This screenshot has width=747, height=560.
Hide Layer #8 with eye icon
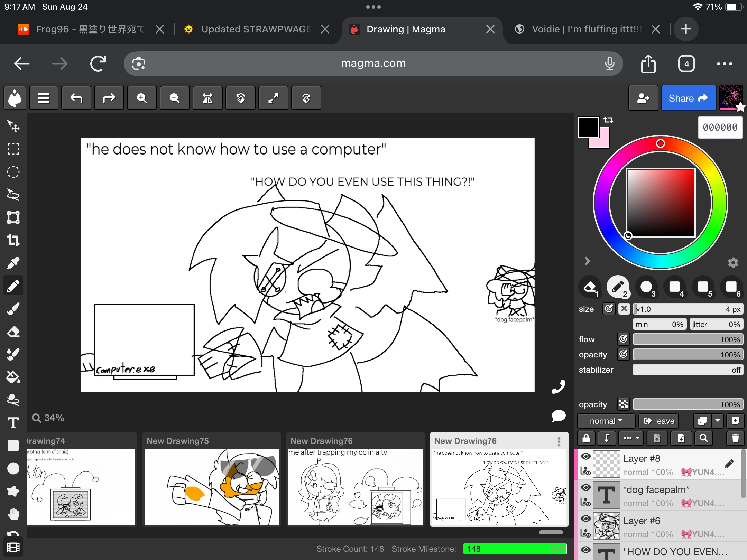pos(585,456)
